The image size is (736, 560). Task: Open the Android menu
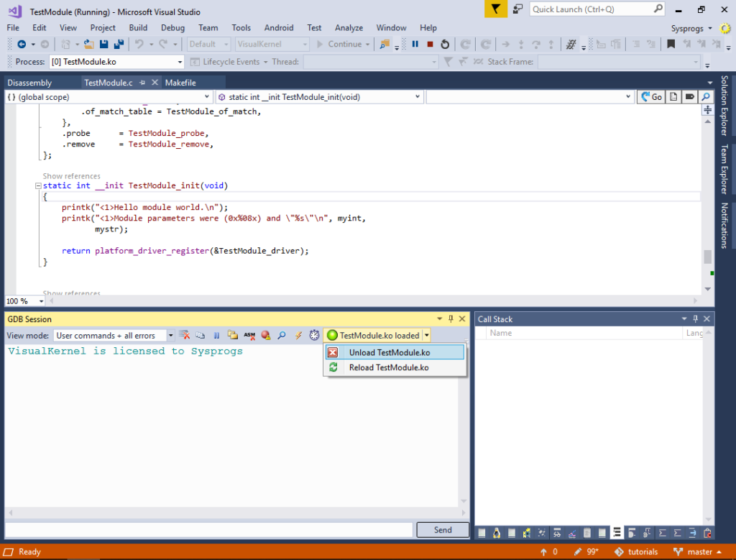(279, 27)
